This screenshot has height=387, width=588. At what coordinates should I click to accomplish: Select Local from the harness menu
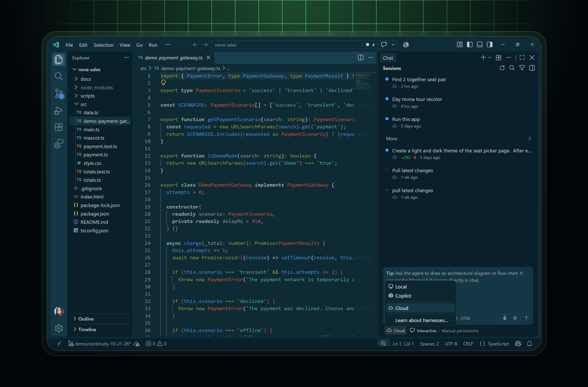click(x=420, y=287)
